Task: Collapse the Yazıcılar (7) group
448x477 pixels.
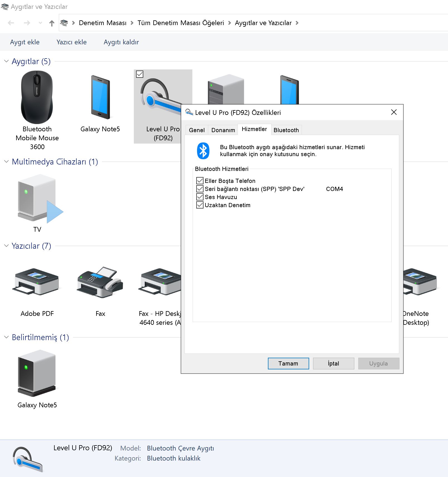Action: click(6, 246)
